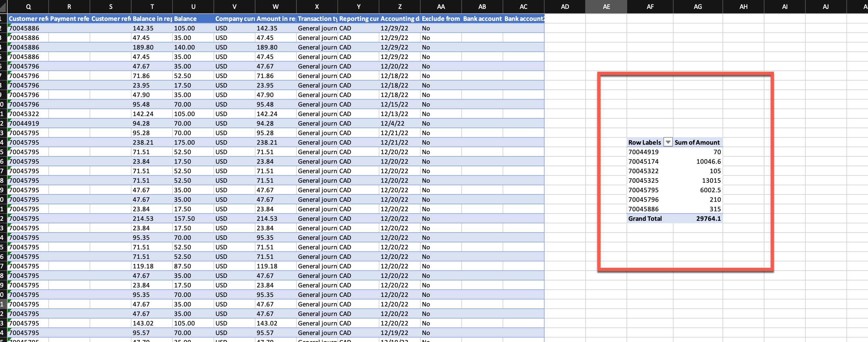Select accounting date cell 12/15/22
The width and height of the screenshot is (868, 342).
pyautogui.click(x=400, y=104)
